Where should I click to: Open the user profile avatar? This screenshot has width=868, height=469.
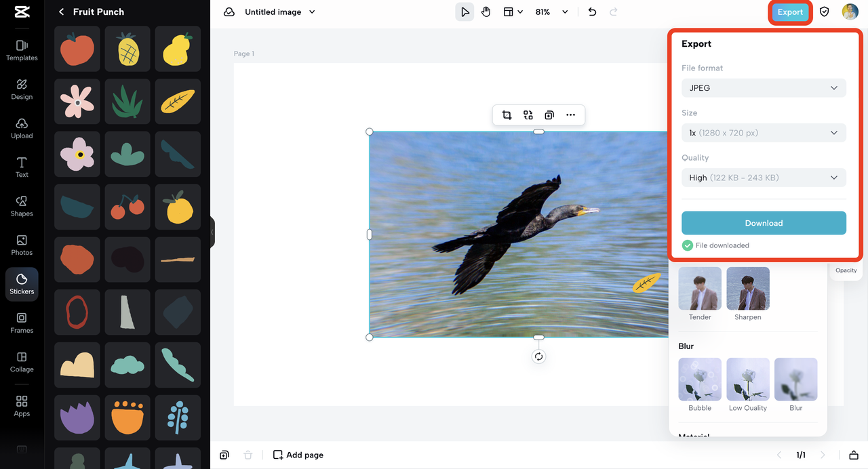tap(850, 12)
